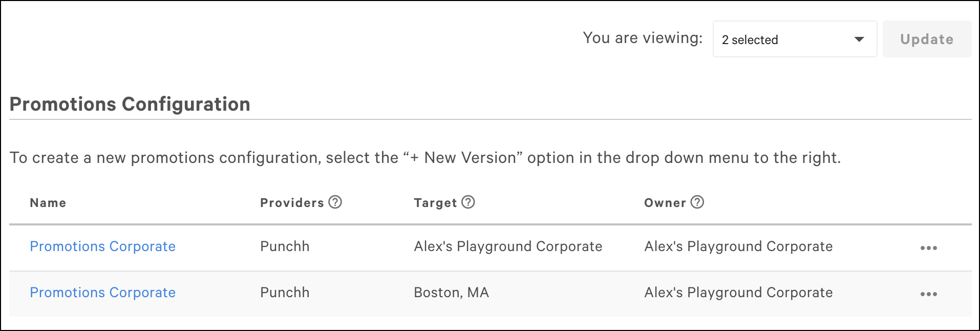Click the Providers help question-mark icon

[x=335, y=202]
